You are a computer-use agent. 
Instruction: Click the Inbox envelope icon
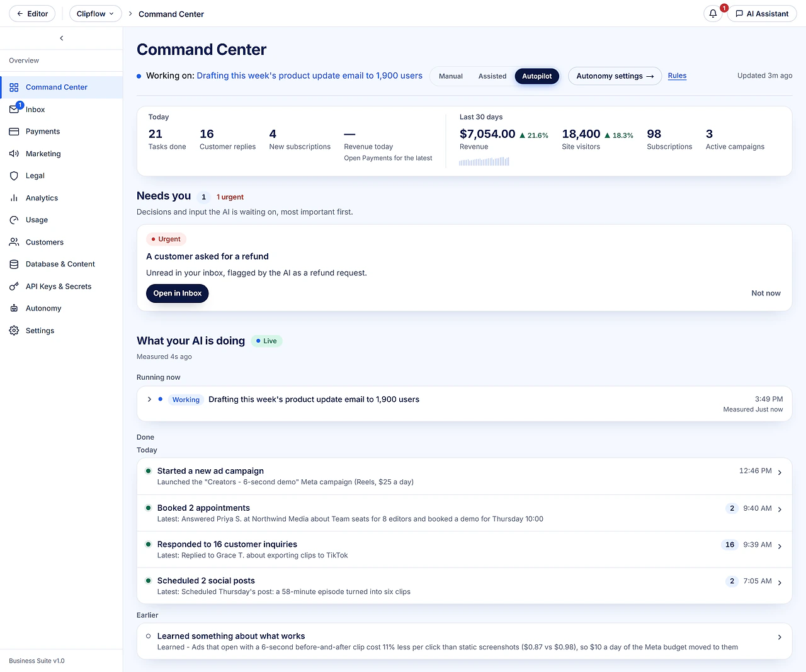point(14,110)
